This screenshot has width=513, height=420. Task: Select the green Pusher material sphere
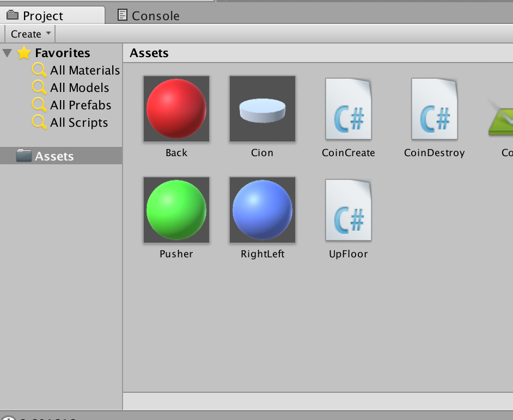pyautogui.click(x=176, y=210)
